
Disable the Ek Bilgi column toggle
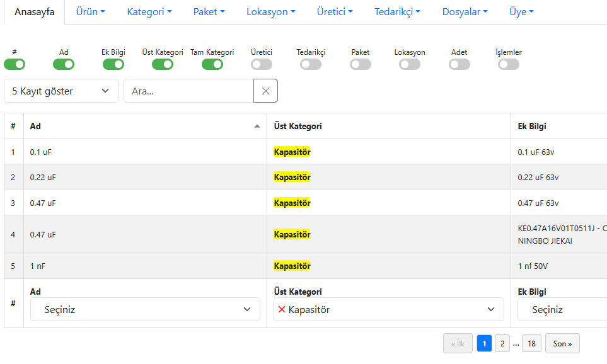click(x=113, y=64)
